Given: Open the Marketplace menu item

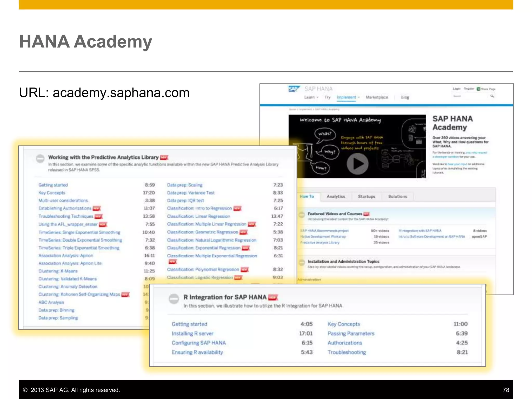Looking at the screenshot, I should pos(377,97).
